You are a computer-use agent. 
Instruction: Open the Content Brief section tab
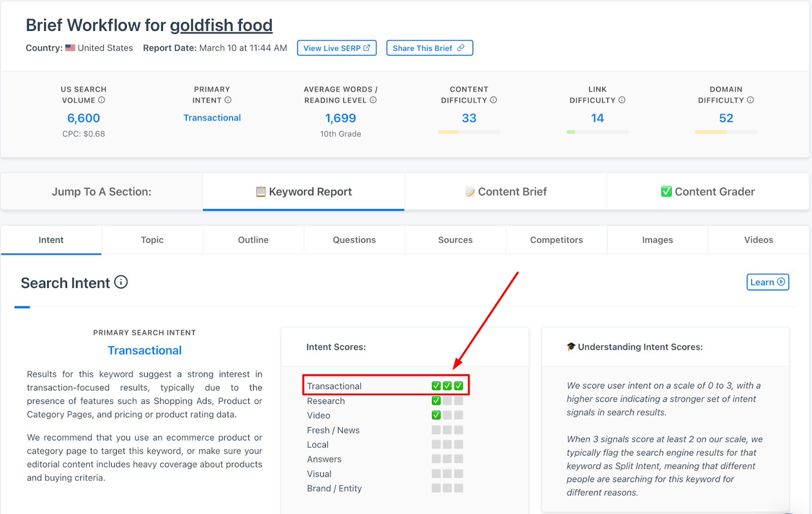tap(505, 191)
